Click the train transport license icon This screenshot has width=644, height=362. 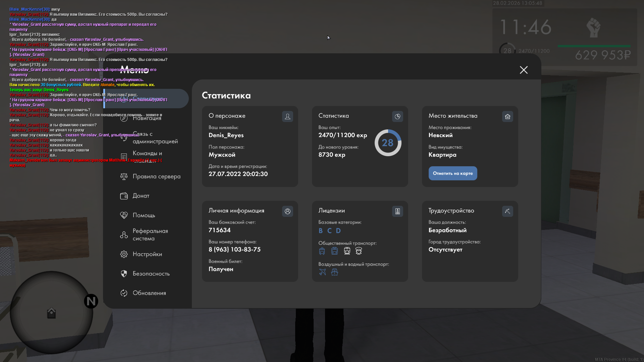point(347,251)
